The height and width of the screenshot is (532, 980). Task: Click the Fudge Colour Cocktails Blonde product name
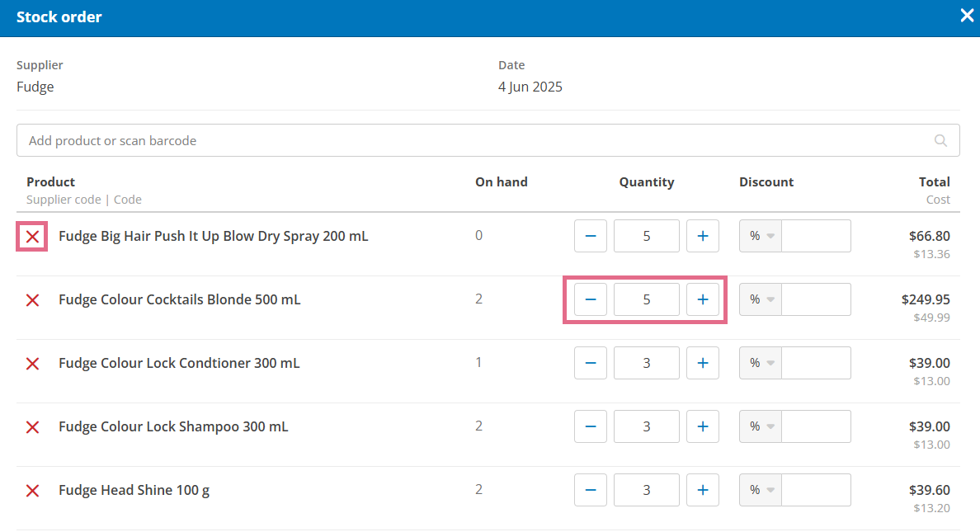(x=179, y=299)
